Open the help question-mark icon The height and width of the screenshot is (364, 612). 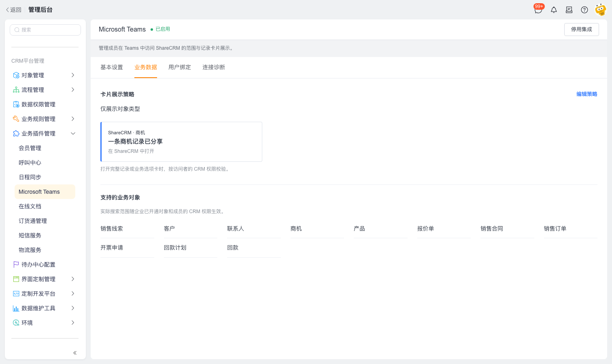(584, 10)
